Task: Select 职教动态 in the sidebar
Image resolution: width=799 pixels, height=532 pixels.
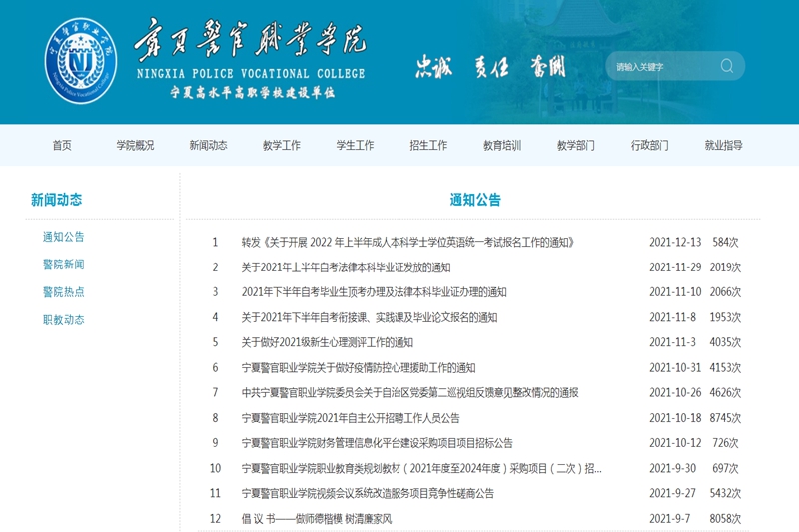Action: point(64,320)
